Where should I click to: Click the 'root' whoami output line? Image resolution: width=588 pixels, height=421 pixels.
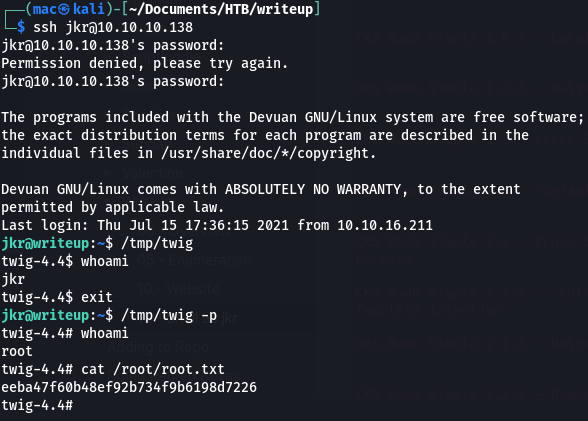[x=17, y=351]
